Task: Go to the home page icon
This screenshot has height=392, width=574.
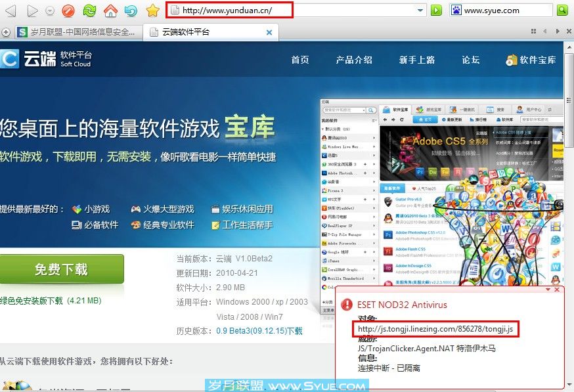Action: (x=110, y=11)
